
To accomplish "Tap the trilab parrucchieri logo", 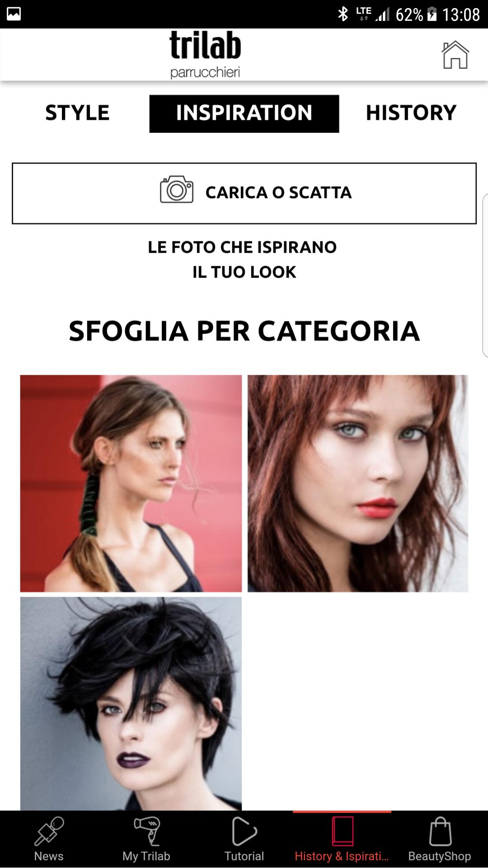I will click(x=205, y=55).
